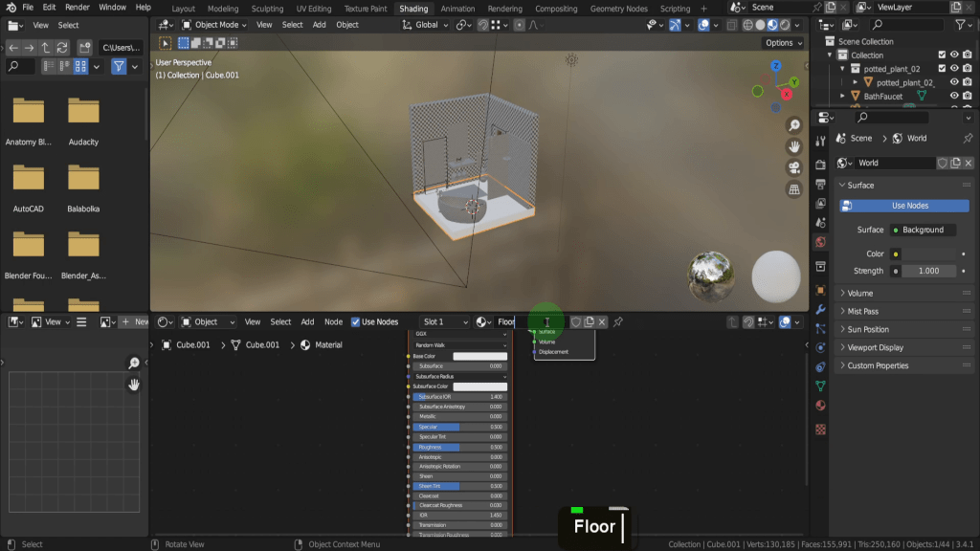Click the blue Use Nodes button under Surface
Image resolution: width=980 pixels, height=551 pixels.
904,206
